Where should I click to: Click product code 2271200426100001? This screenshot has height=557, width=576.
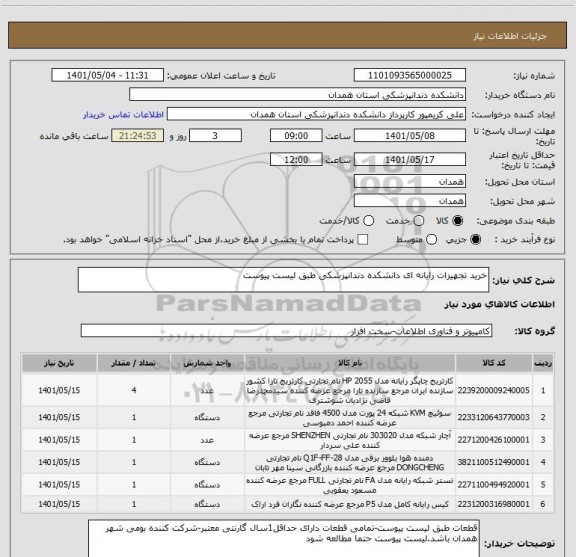pos(494,440)
